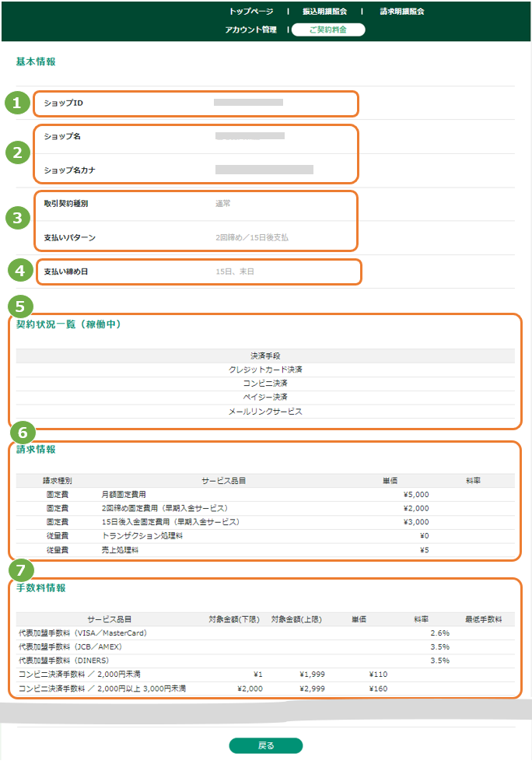
Task: Click the 決済手段 column header
Action: click(x=265, y=356)
